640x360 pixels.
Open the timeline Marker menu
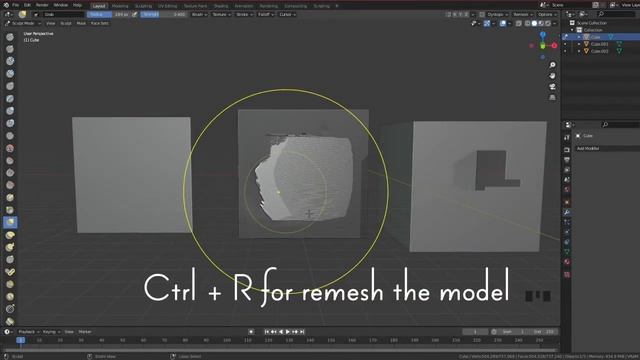pyautogui.click(x=85, y=332)
